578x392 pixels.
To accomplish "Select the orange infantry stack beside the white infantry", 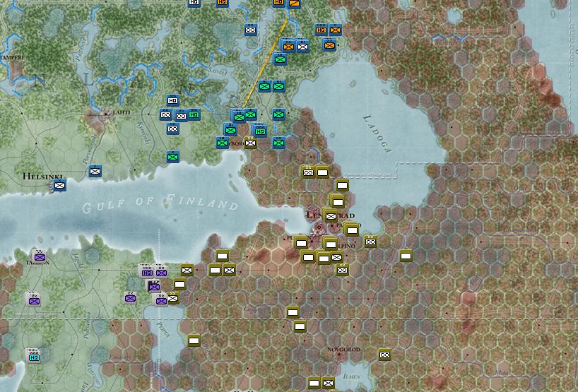I will point(288,46).
